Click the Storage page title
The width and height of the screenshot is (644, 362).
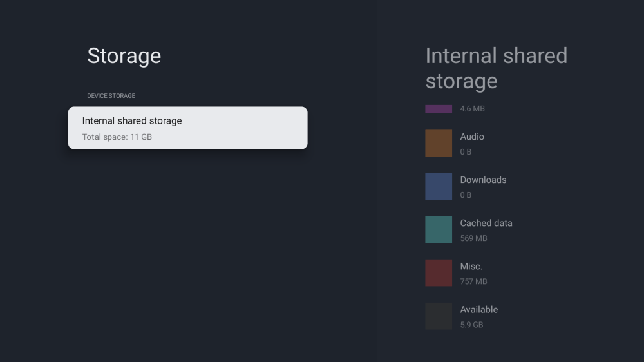(x=124, y=56)
